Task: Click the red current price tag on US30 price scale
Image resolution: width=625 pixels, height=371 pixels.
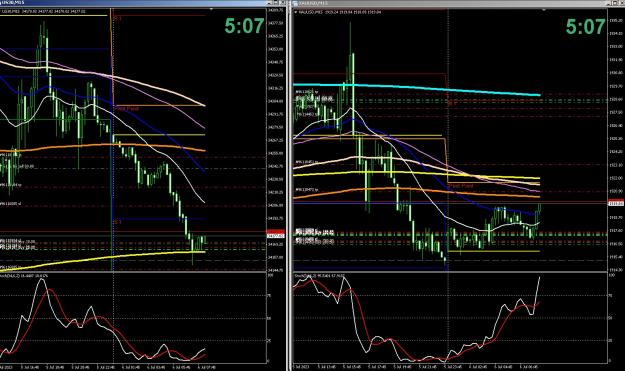Action: [x=275, y=232]
